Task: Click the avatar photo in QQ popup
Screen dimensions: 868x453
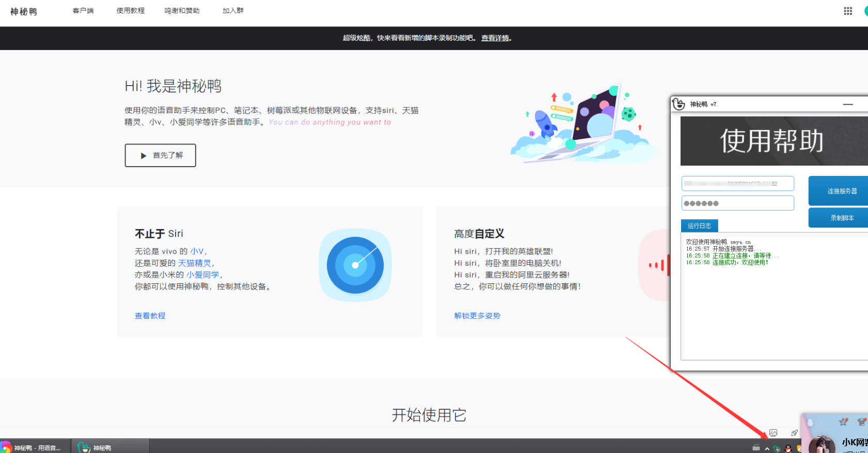Action: 822,444
